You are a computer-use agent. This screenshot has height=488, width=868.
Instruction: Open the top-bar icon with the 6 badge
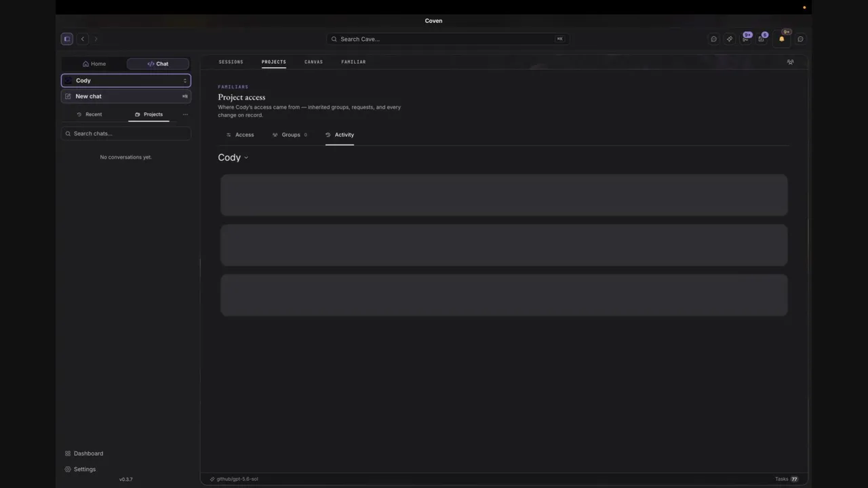[762, 39]
